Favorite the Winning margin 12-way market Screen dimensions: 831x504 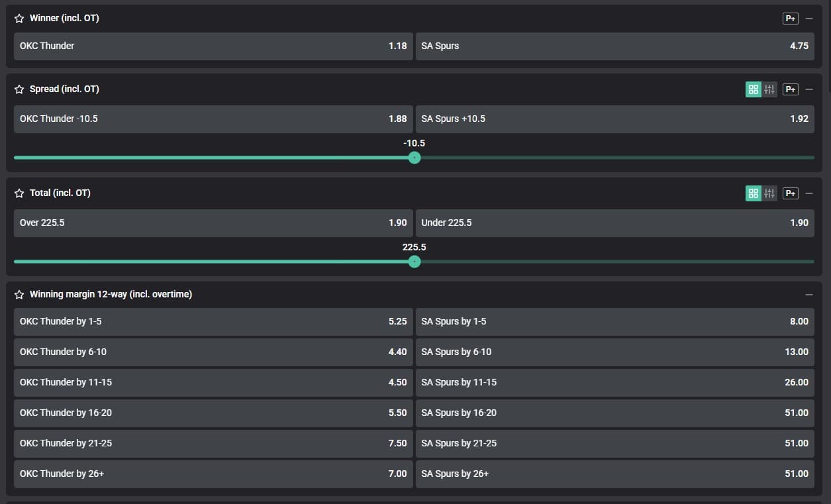[x=19, y=295]
